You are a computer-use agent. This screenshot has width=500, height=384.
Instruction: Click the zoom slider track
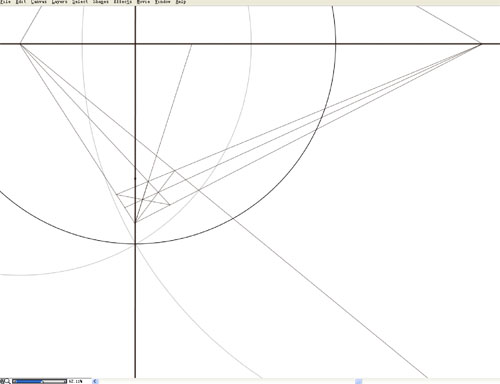point(39,381)
